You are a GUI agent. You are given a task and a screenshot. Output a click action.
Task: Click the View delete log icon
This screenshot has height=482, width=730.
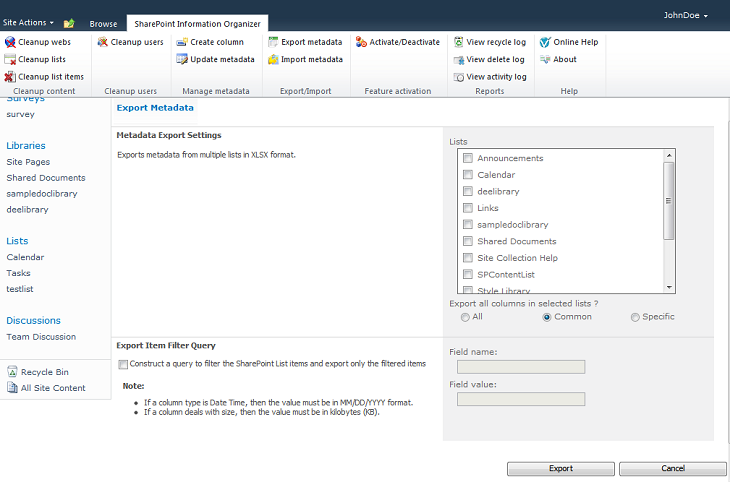[x=459, y=60]
